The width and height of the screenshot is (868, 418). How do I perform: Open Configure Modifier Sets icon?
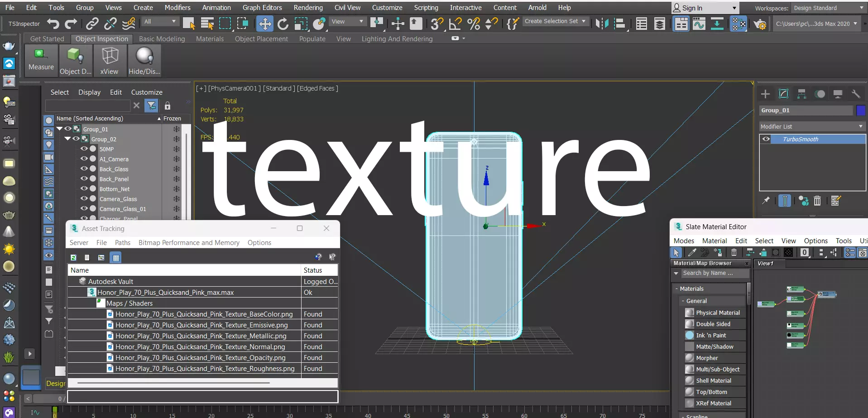836,201
